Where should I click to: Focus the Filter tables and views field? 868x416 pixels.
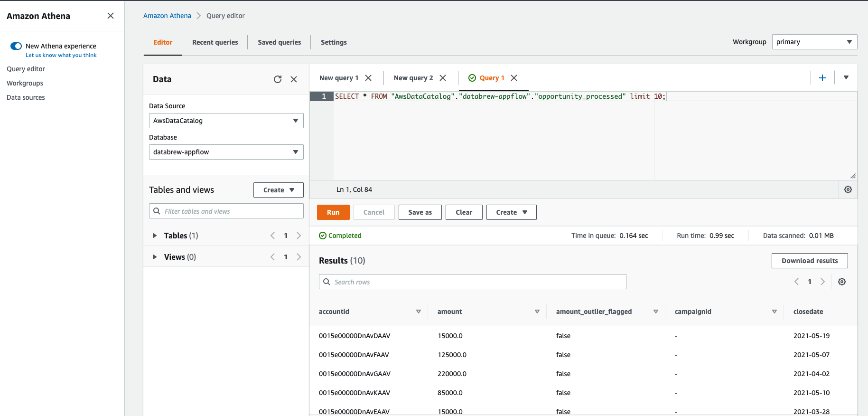click(x=226, y=211)
